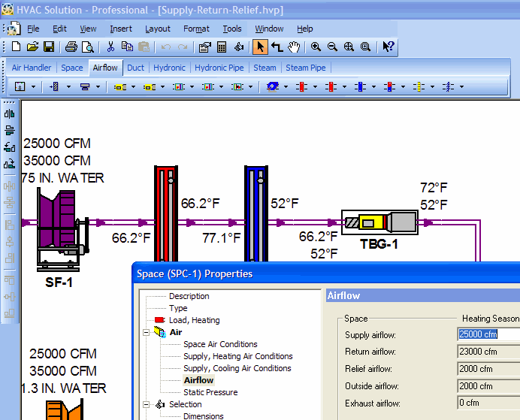Click the 1.3 IN. WATER label

click(64, 388)
